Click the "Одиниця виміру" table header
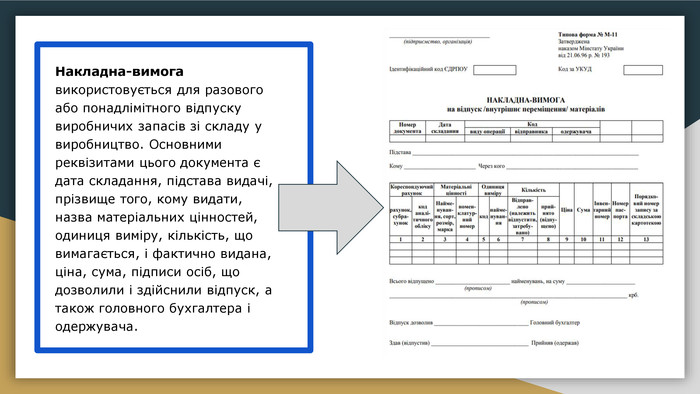The height and width of the screenshot is (394, 700). coord(493,190)
